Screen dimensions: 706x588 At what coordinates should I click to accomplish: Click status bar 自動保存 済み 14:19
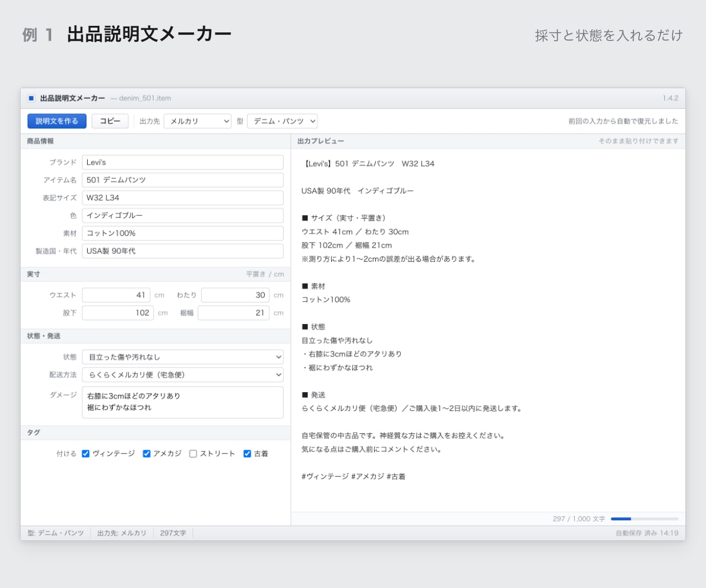click(647, 533)
